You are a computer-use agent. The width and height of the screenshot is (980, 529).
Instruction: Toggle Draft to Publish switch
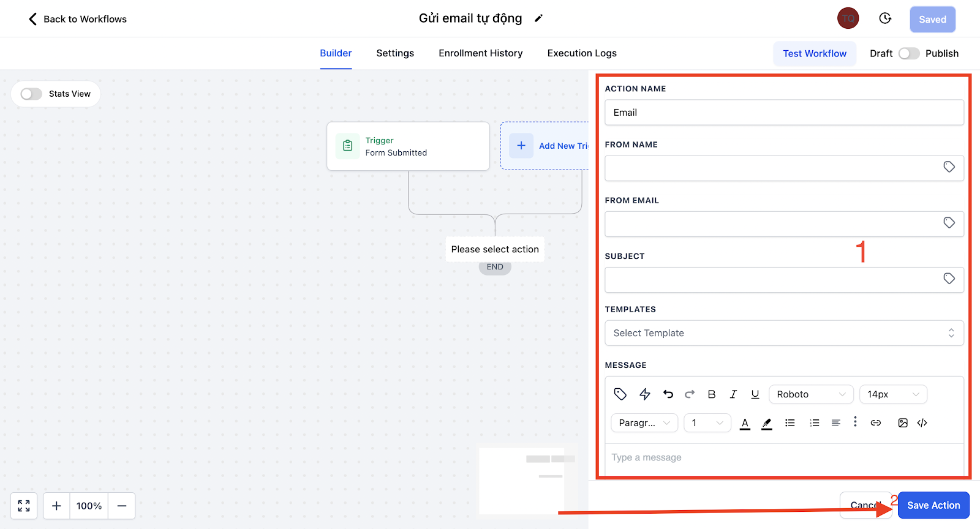coord(909,53)
